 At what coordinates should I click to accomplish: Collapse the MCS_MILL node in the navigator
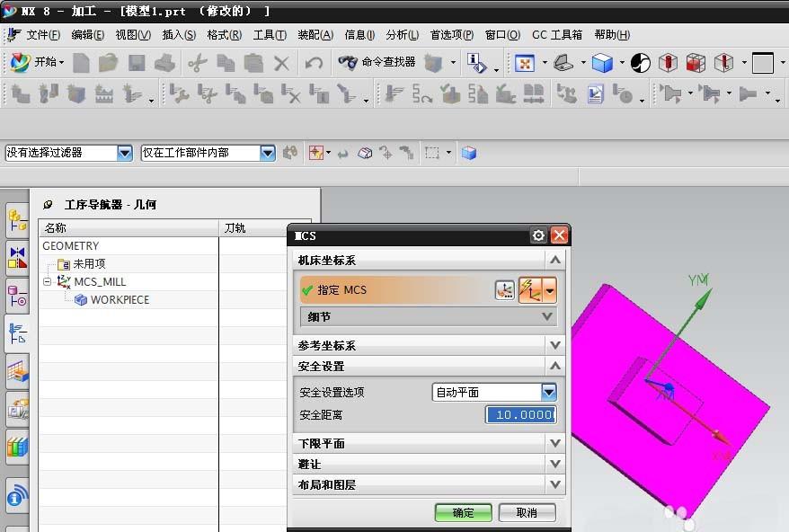tap(47, 281)
